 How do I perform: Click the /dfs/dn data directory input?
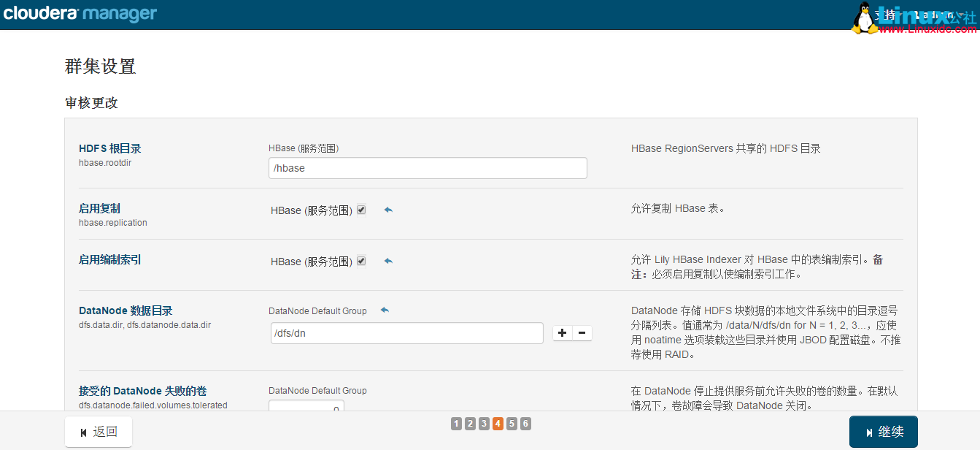coord(406,332)
